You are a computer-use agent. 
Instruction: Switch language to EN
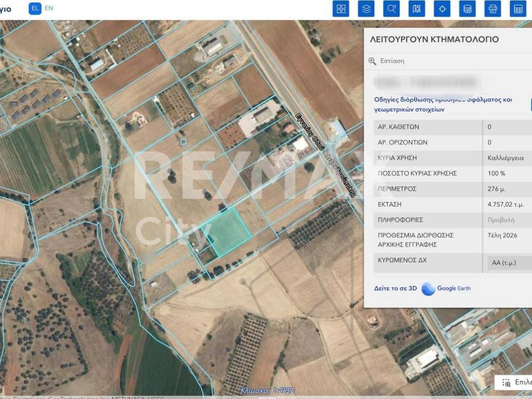(49, 8)
